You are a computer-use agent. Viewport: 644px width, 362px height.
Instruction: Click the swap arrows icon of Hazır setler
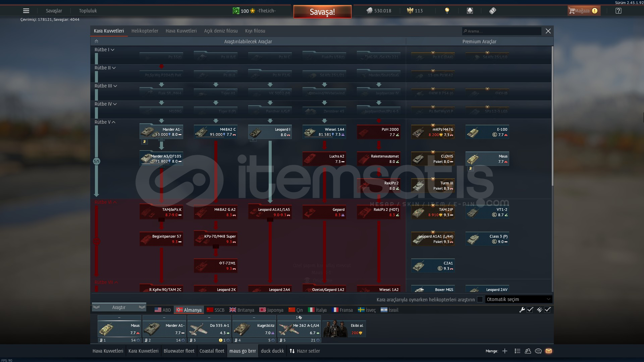[292, 351]
